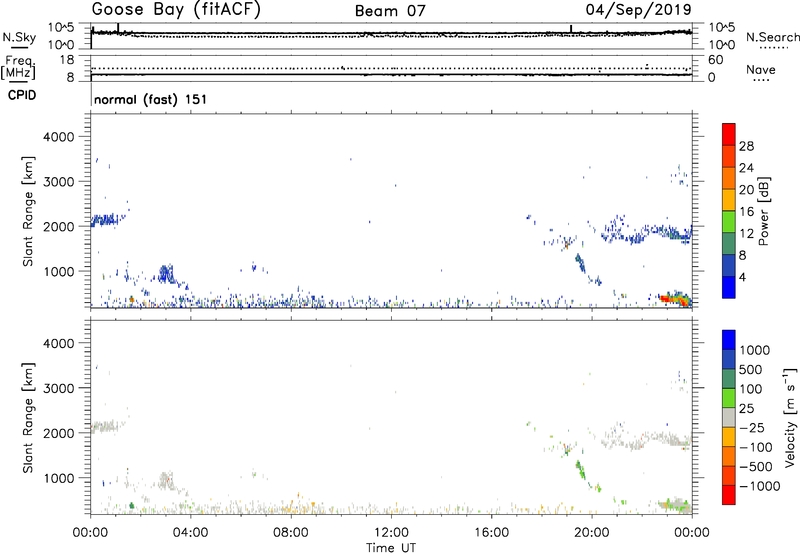Click the 'Freq. [MHz]' label

click(x=18, y=67)
